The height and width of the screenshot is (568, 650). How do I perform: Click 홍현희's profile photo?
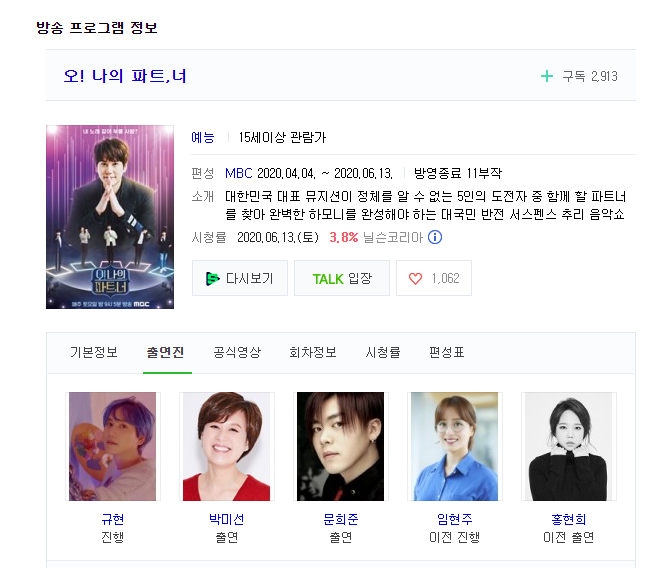pyautogui.click(x=568, y=447)
